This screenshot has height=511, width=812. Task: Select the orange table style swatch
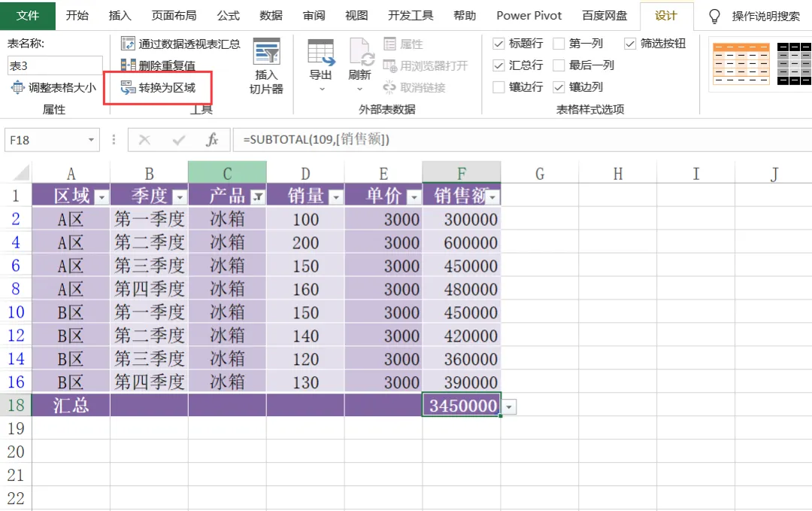pyautogui.click(x=741, y=64)
